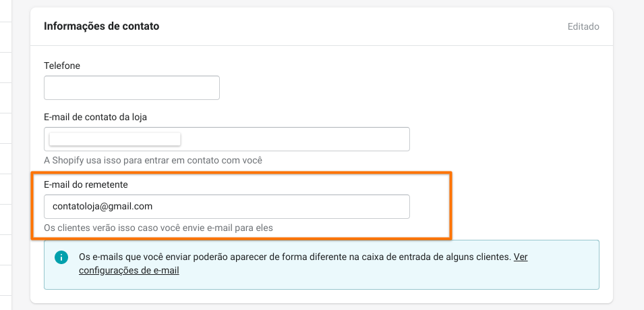The width and height of the screenshot is (644, 310).
Task: Click the help text about Shopify contacting you
Action: 152,160
